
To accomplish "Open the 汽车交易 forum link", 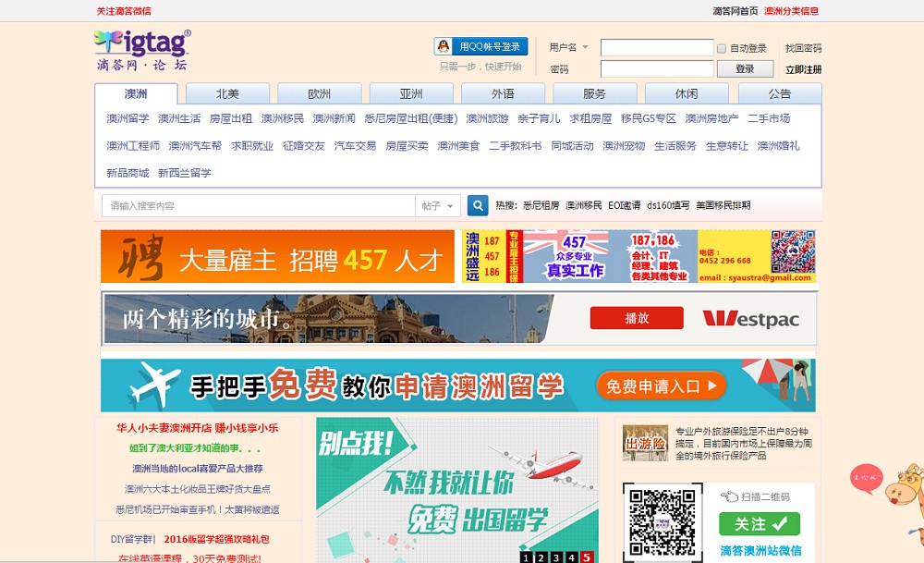I will pyautogui.click(x=355, y=146).
